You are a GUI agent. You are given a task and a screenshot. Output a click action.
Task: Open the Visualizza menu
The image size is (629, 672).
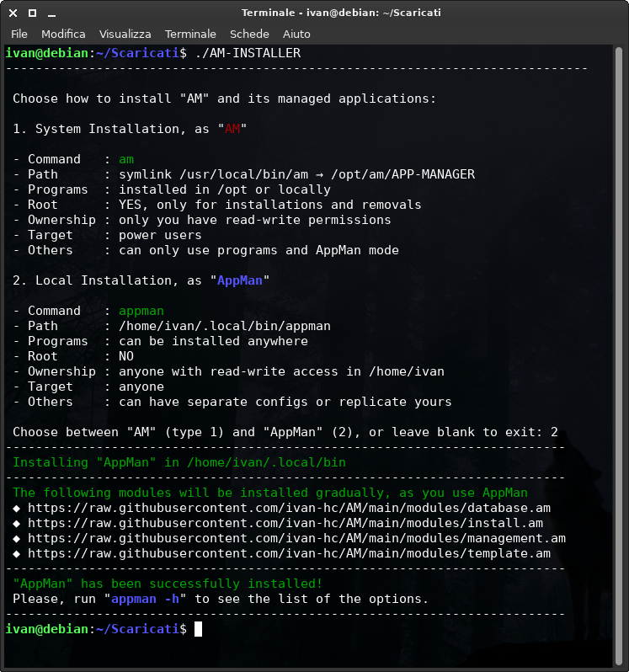coord(125,34)
